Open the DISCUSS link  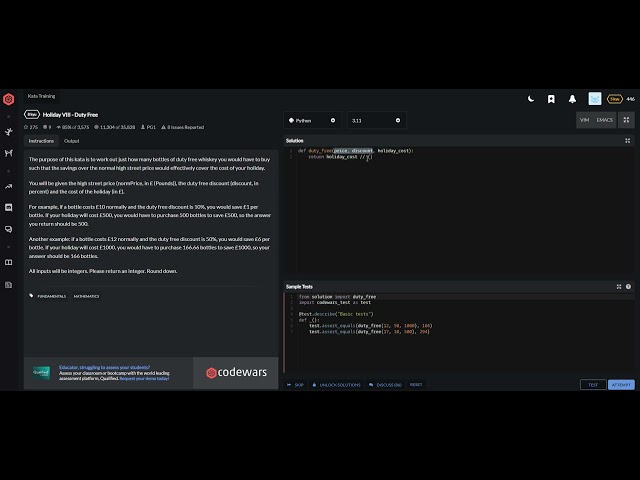pos(385,384)
